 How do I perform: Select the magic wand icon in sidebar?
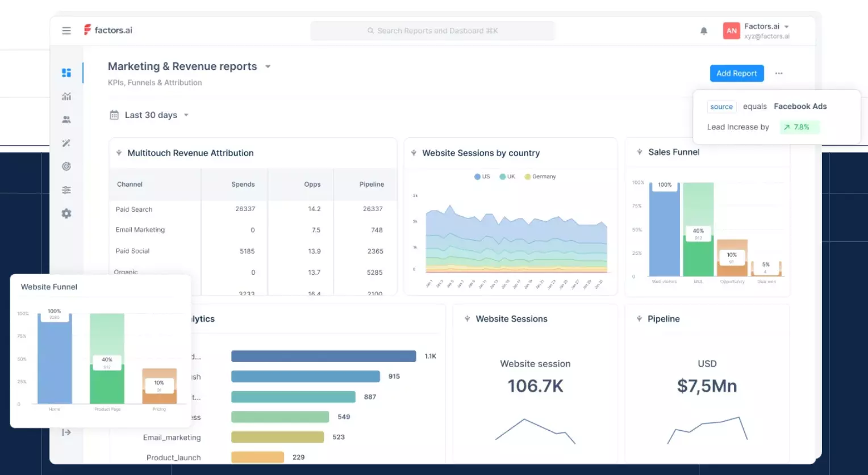pyautogui.click(x=66, y=142)
